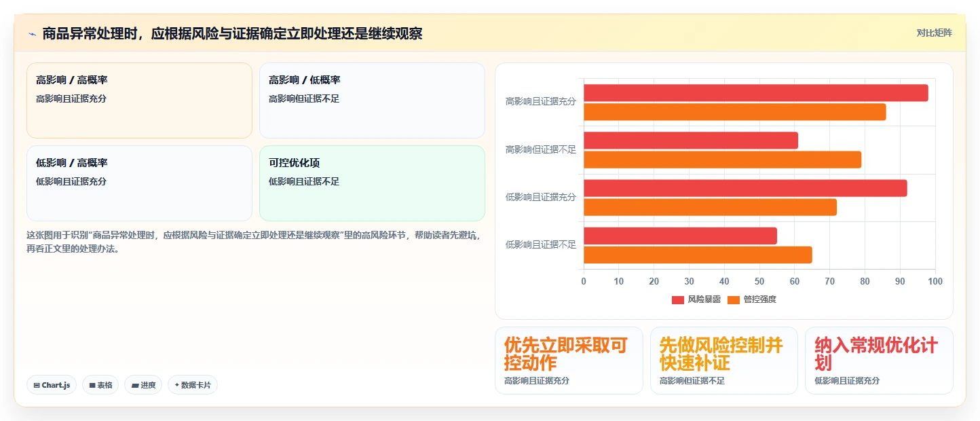The width and height of the screenshot is (980, 421).
Task: Select the 表格 tag chip
Action: coord(100,385)
